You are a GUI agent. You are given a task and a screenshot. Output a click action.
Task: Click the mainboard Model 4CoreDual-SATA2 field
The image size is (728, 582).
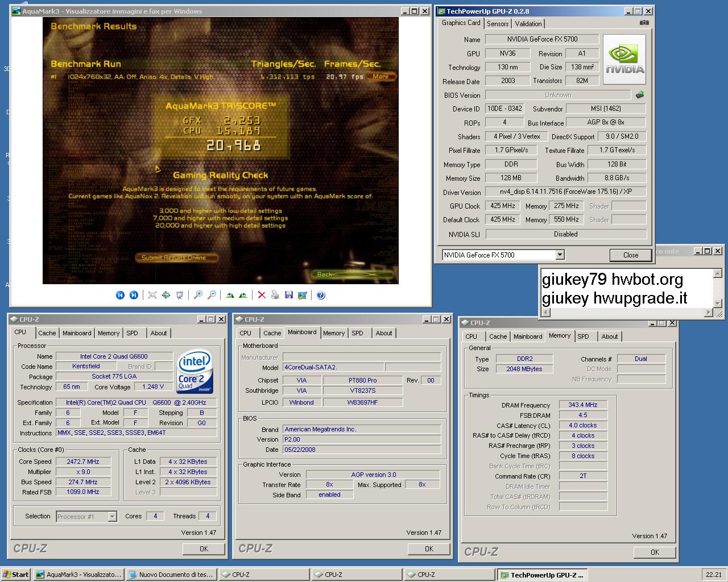[x=333, y=367]
